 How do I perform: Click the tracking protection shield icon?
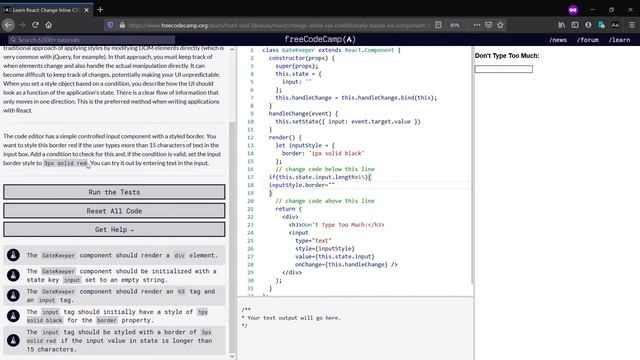point(111,25)
